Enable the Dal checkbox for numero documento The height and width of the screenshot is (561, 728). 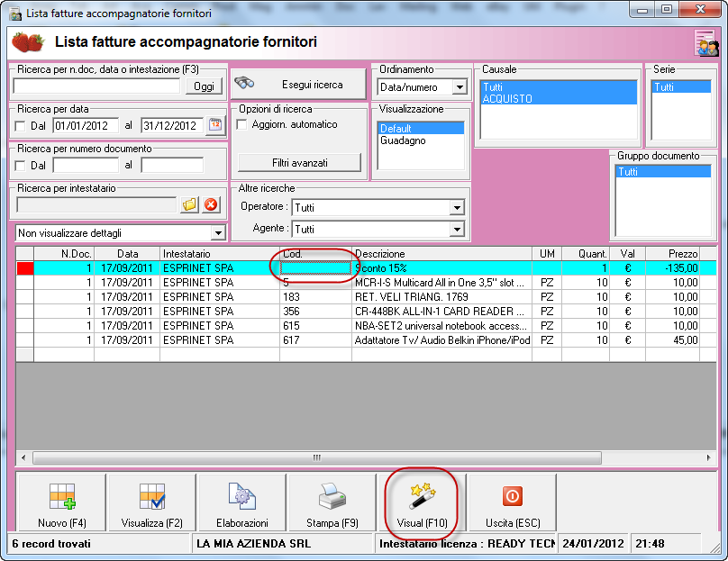tap(20, 166)
